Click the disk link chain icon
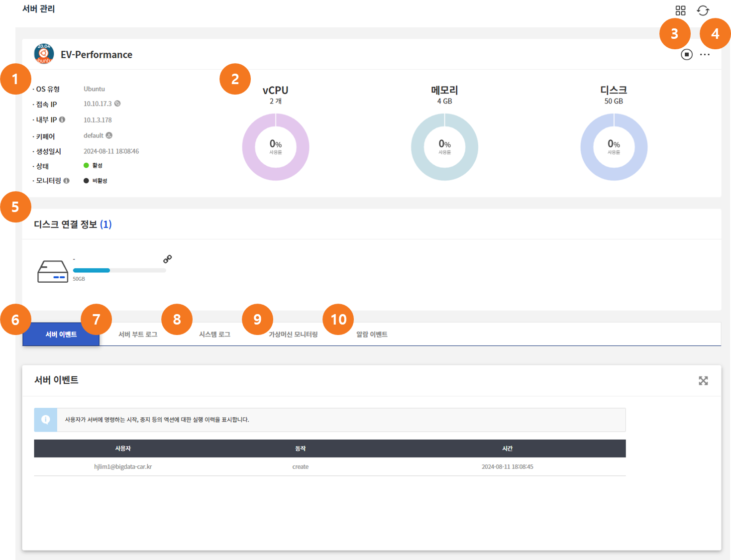Screen dimensions: 731x560 click(x=168, y=259)
